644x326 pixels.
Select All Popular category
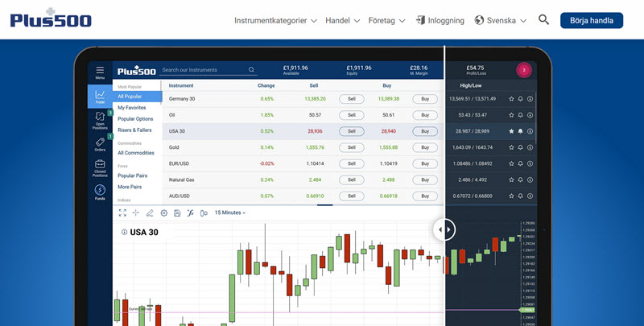pyautogui.click(x=137, y=97)
